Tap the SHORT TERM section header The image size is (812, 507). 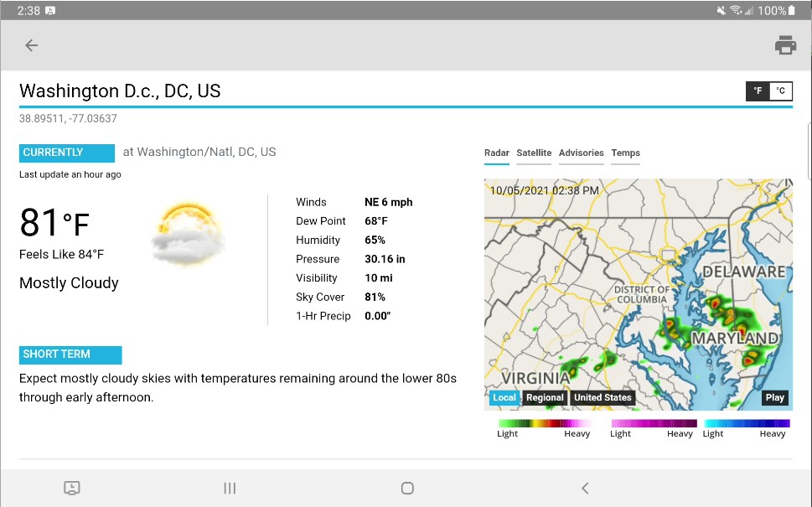[70, 354]
